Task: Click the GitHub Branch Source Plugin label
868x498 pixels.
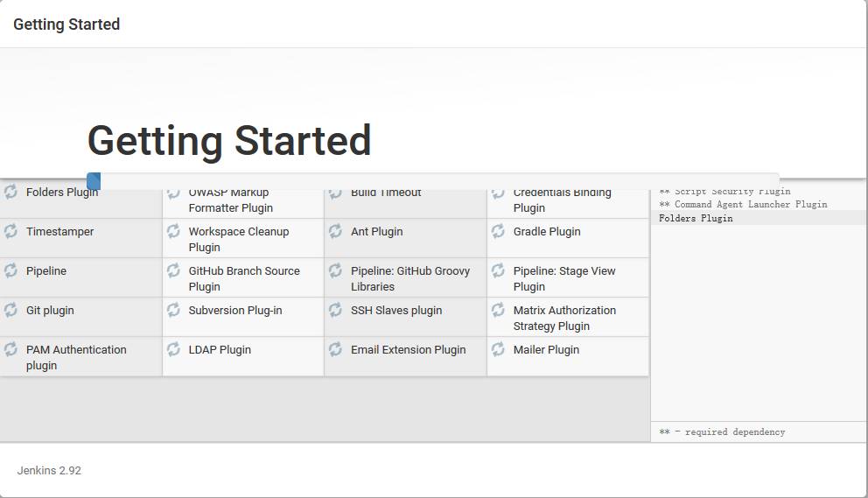Action: point(244,278)
